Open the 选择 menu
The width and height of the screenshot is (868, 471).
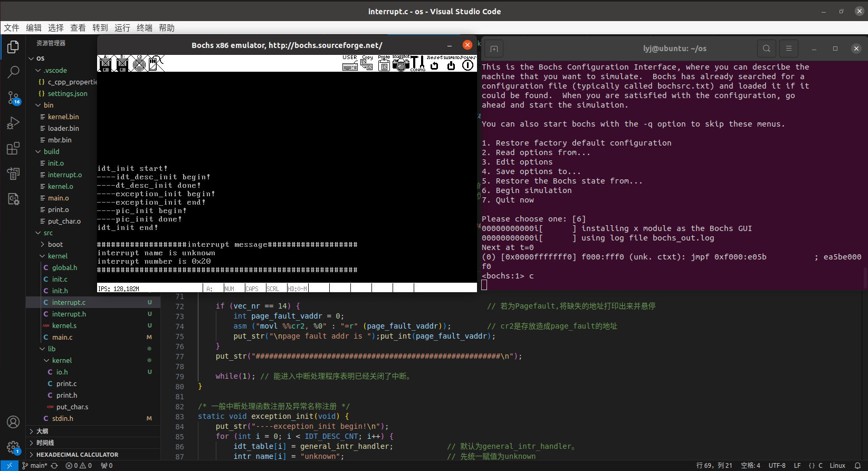click(x=56, y=28)
